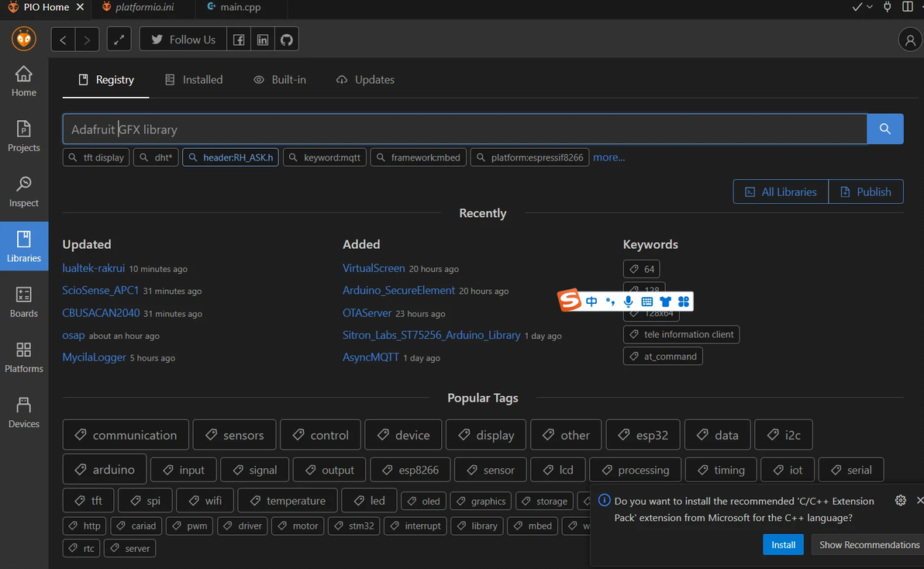The width and height of the screenshot is (924, 569).
Task: Switch to the Built-in tab
Action: (x=279, y=80)
